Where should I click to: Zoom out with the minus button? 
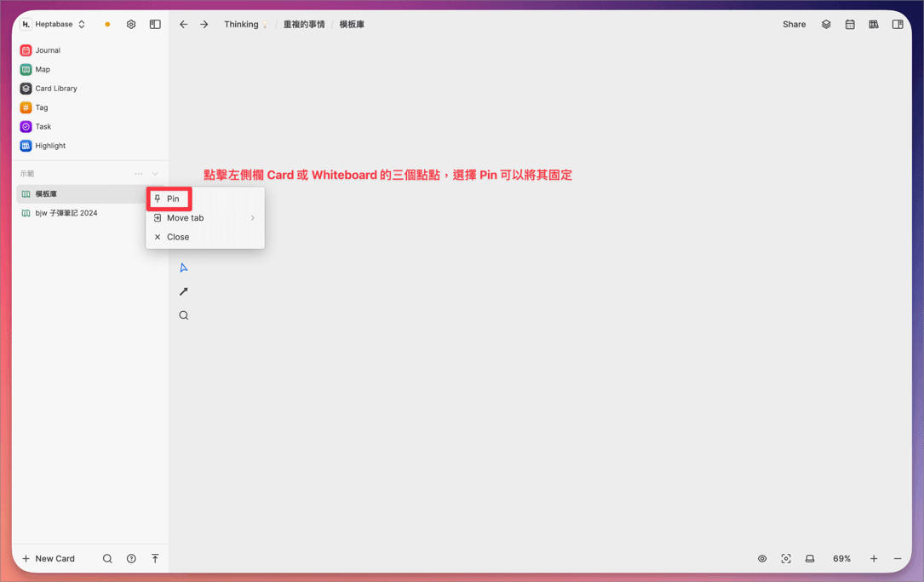pos(898,558)
